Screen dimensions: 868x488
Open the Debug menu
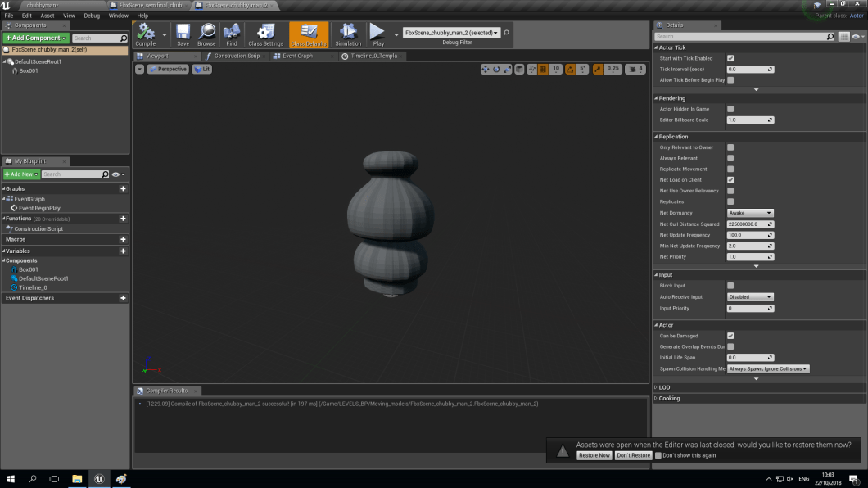tap(92, 16)
